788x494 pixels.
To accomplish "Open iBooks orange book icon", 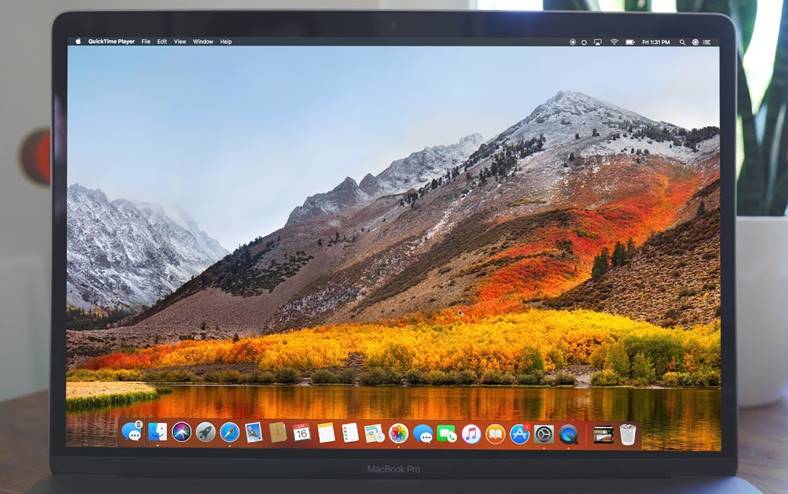I will click(495, 434).
